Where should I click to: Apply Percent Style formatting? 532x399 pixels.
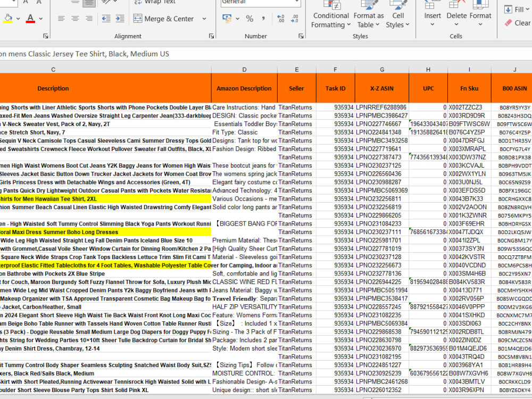click(250, 19)
